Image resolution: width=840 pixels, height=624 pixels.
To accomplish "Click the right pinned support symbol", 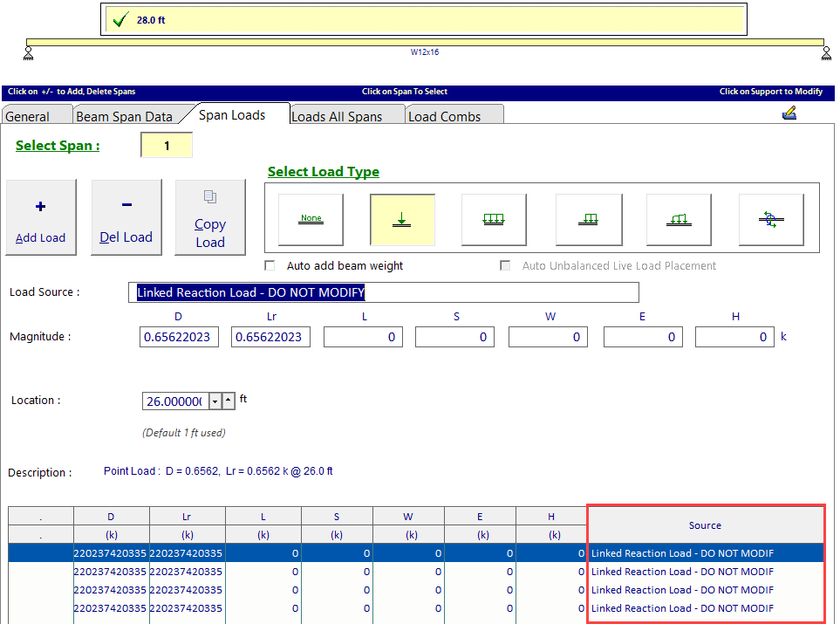I will point(827,53).
